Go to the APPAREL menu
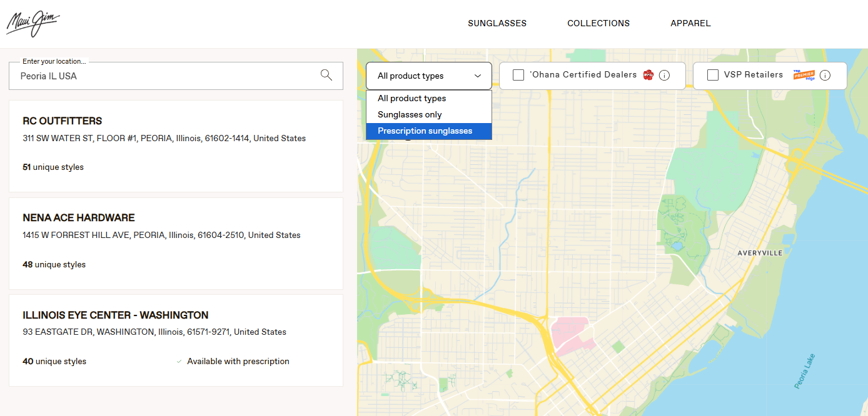 click(x=690, y=23)
